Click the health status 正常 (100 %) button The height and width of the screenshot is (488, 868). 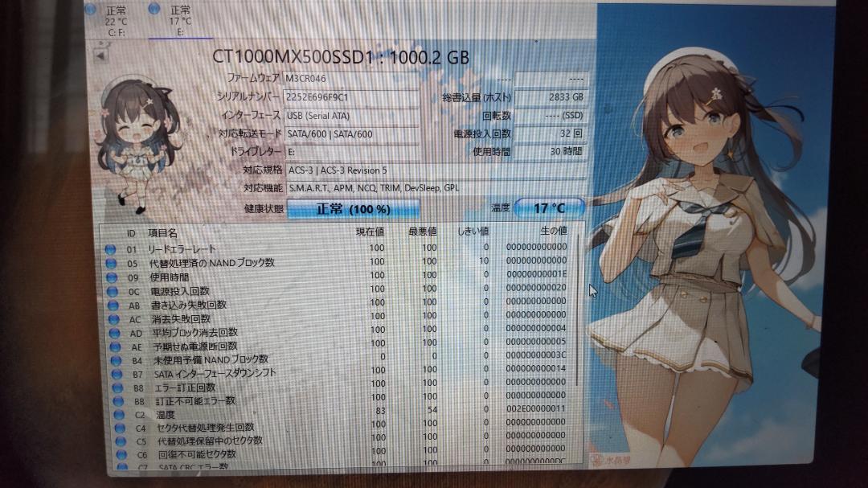point(353,209)
